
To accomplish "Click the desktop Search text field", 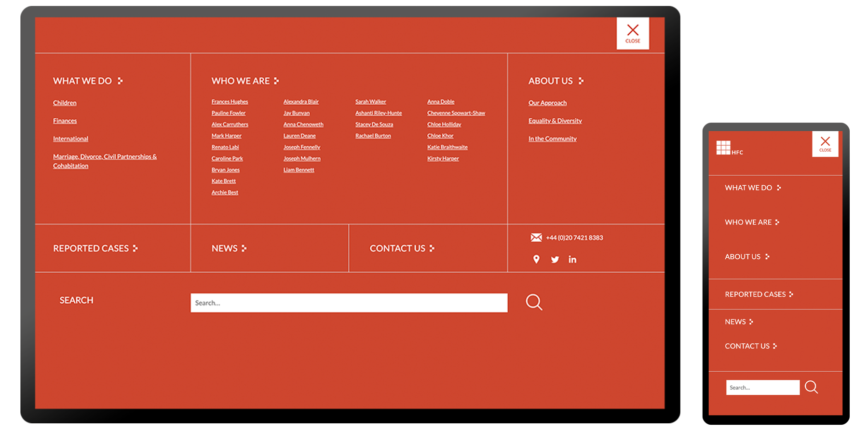I will (349, 303).
